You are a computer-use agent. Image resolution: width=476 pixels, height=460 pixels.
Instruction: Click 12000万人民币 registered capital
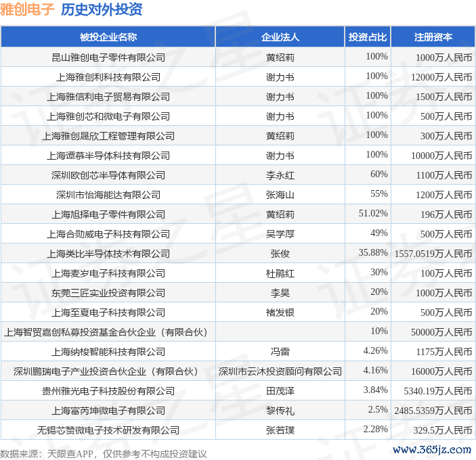pyautogui.click(x=441, y=77)
